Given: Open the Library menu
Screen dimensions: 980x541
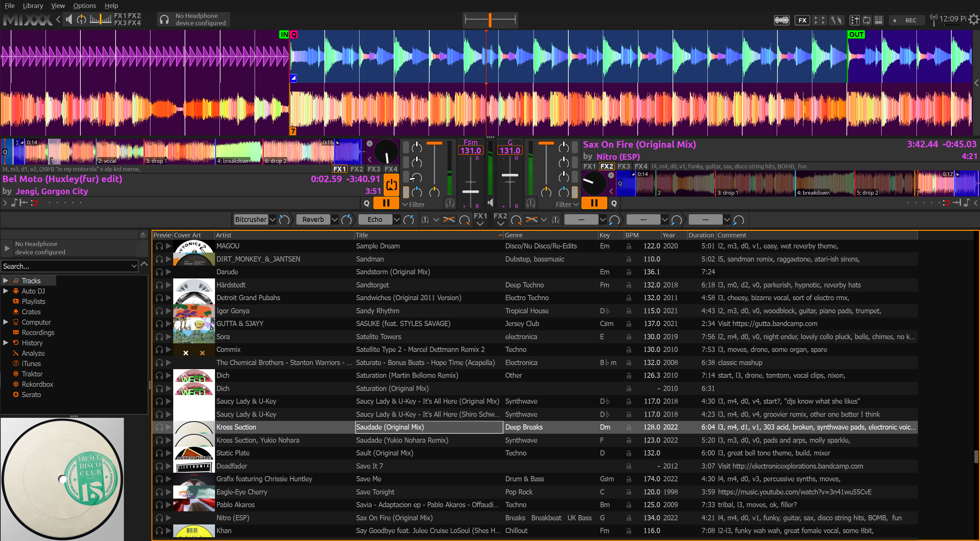Looking at the screenshot, I should (x=33, y=5).
